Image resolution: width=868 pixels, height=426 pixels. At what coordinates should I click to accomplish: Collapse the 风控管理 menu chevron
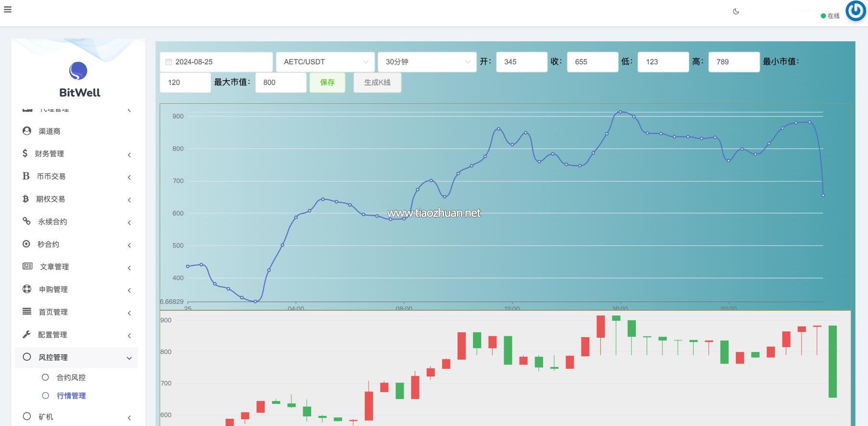(x=129, y=358)
